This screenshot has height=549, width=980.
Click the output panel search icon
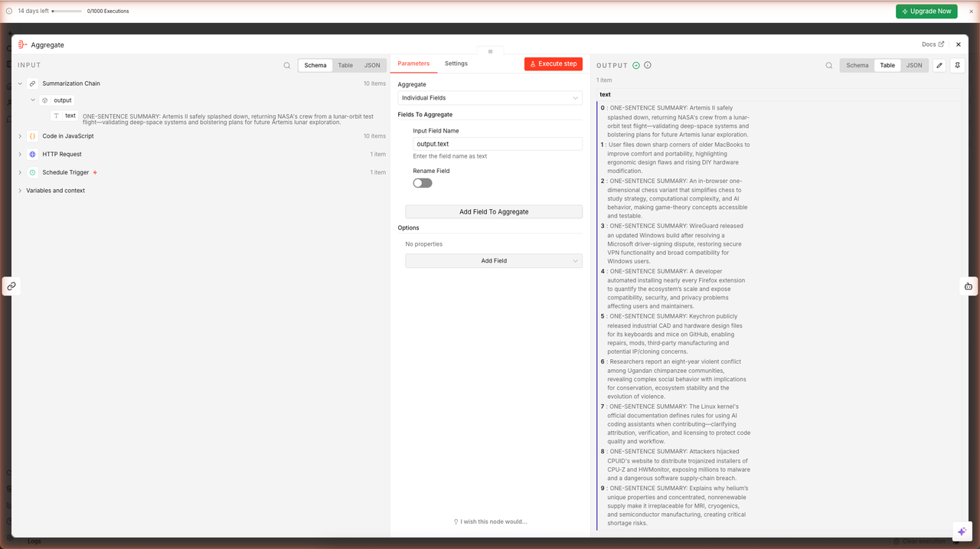click(x=828, y=66)
